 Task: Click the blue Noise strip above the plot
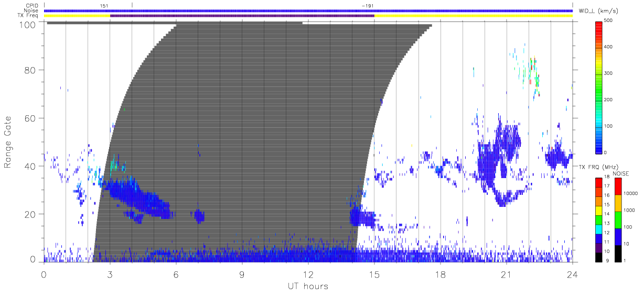point(308,10)
